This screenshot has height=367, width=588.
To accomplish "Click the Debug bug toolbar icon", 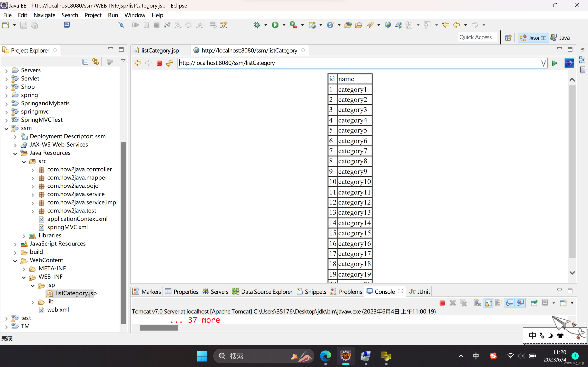I will [257, 25].
